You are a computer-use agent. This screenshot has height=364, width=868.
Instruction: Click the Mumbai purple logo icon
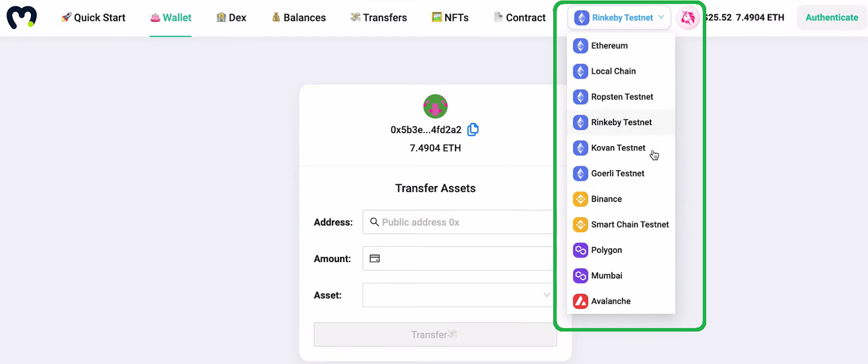coord(580,276)
